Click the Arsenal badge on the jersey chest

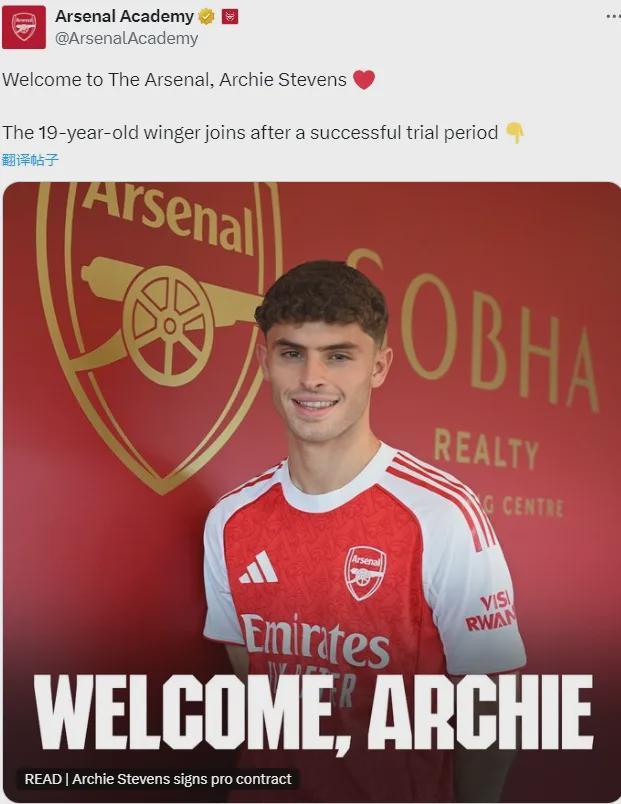tap(365, 572)
